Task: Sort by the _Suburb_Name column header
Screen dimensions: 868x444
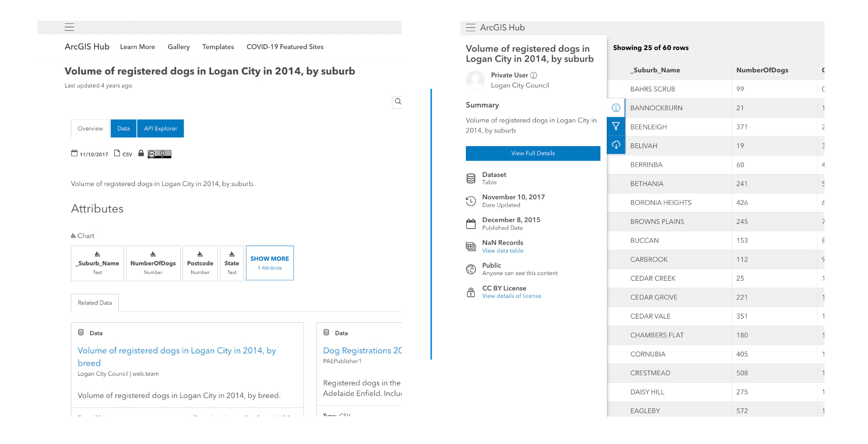Action: (x=656, y=70)
